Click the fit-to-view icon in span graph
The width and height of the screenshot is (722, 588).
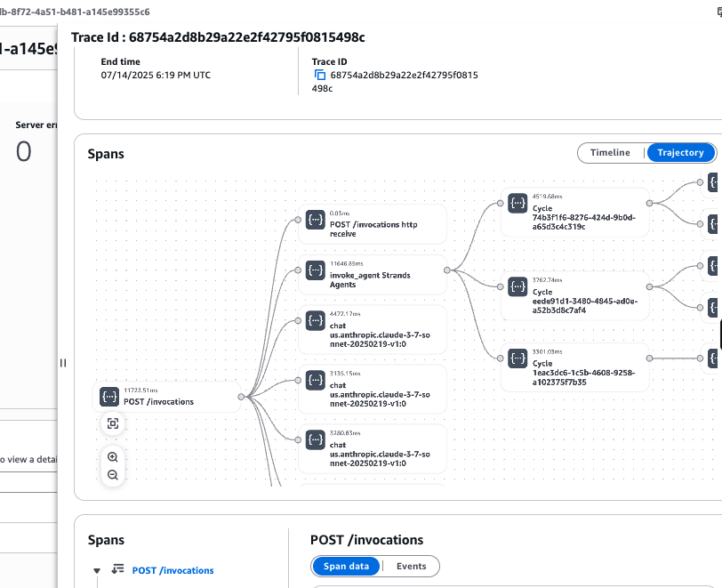[113, 423]
